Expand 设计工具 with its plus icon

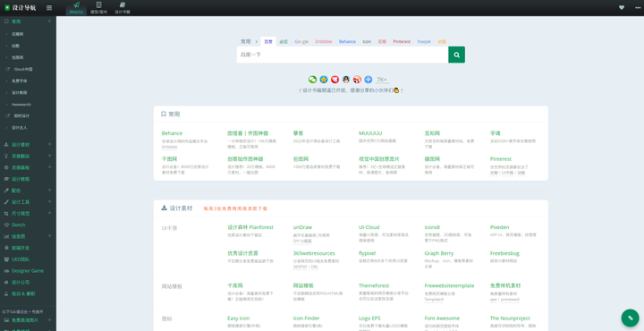coord(50,201)
